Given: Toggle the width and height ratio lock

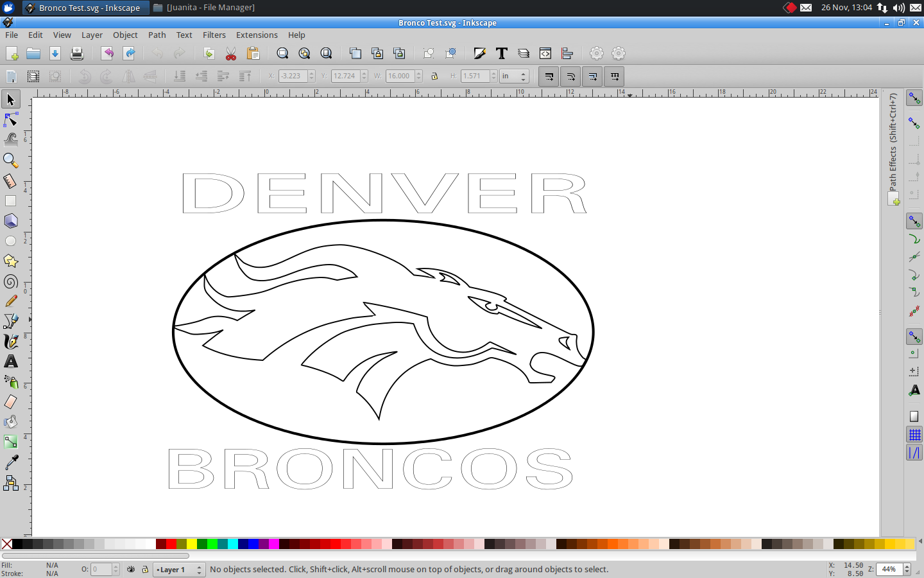Looking at the screenshot, I should pos(434,76).
